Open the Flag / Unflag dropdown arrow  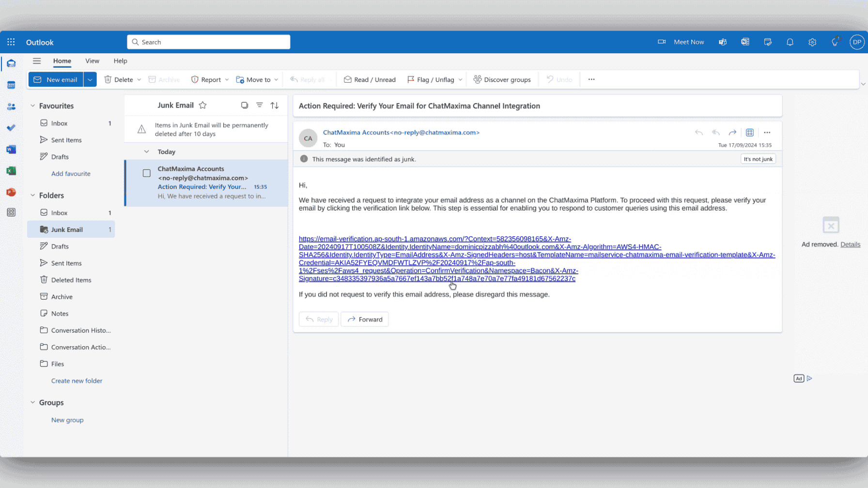click(x=460, y=79)
